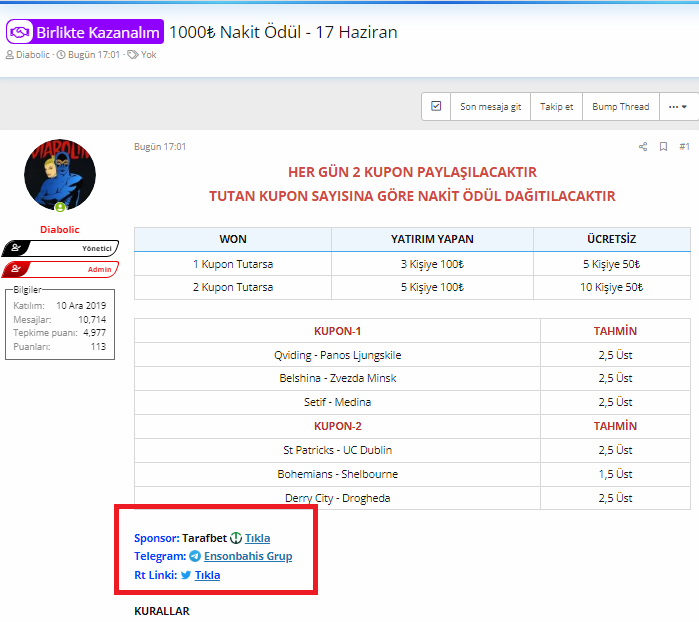Click the red Admin user banner
This screenshot has width=699, height=622.
tap(60, 269)
